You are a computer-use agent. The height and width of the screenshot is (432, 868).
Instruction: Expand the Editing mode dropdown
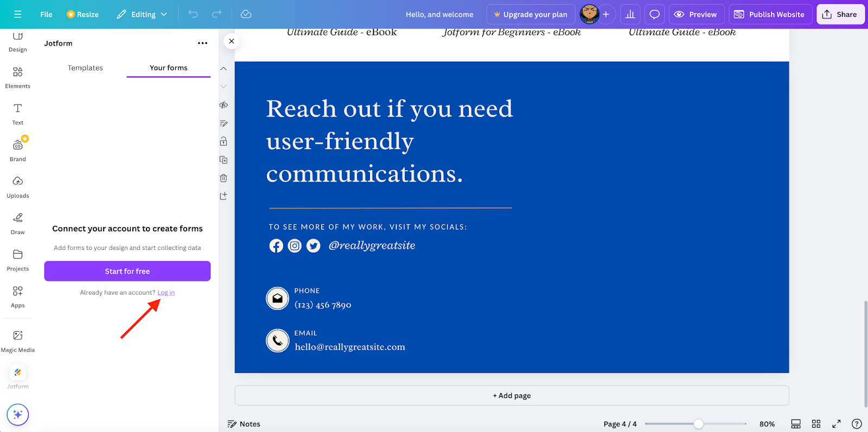[142, 14]
